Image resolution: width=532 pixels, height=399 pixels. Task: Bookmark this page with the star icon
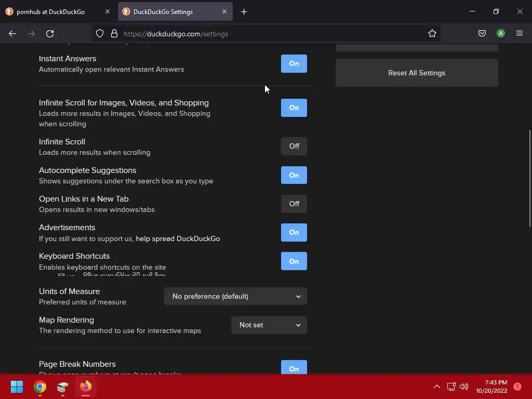pyautogui.click(x=432, y=34)
